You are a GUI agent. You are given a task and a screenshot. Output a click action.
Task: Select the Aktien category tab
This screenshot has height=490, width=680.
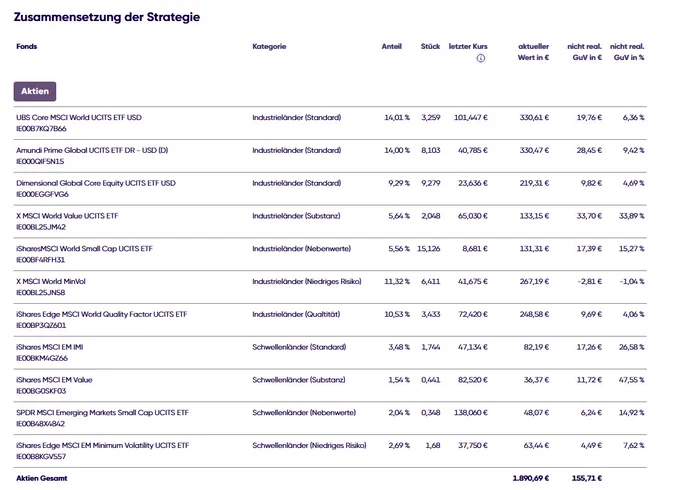(35, 91)
